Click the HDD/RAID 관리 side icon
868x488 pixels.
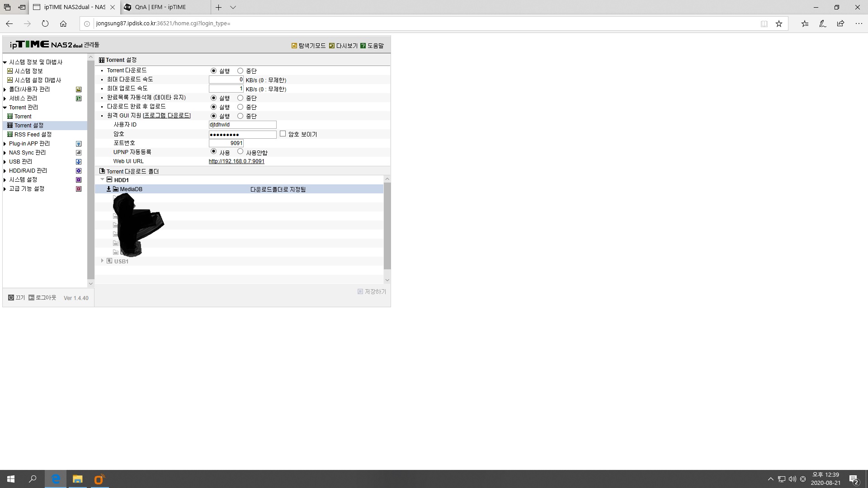[79, 171]
